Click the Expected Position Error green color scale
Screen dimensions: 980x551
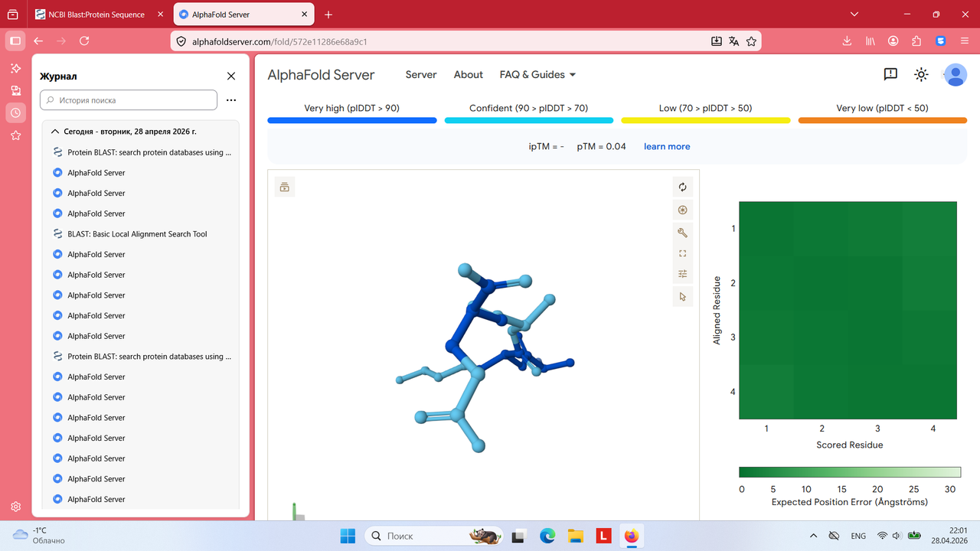pos(850,472)
